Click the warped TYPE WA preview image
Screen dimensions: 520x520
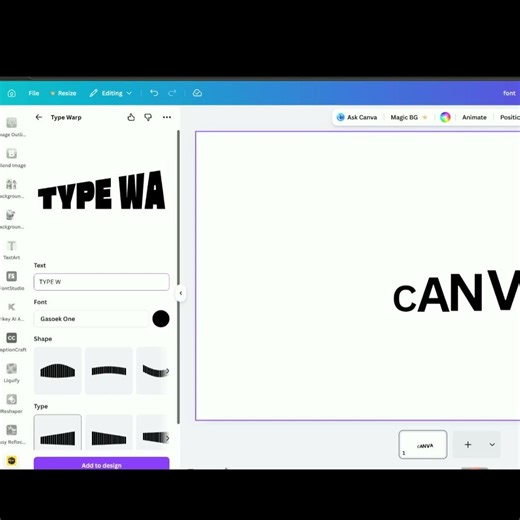[101, 191]
